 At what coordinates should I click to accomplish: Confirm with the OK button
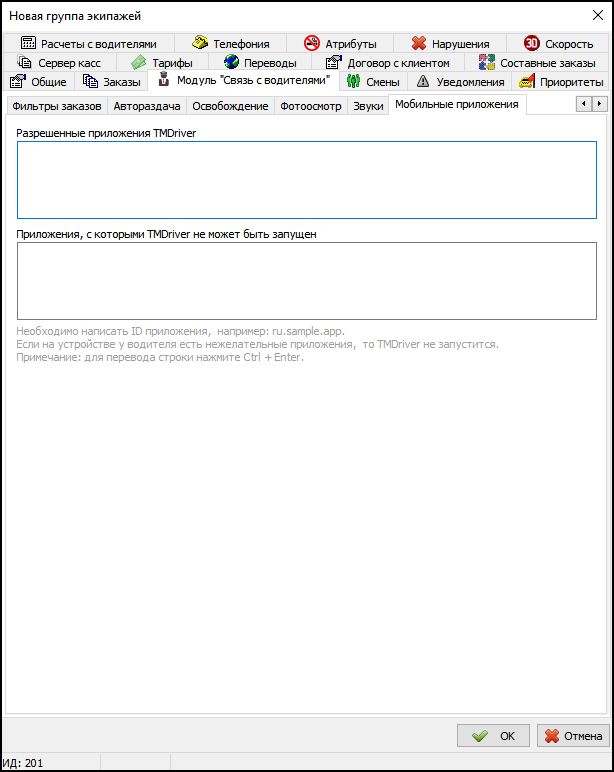(493, 735)
